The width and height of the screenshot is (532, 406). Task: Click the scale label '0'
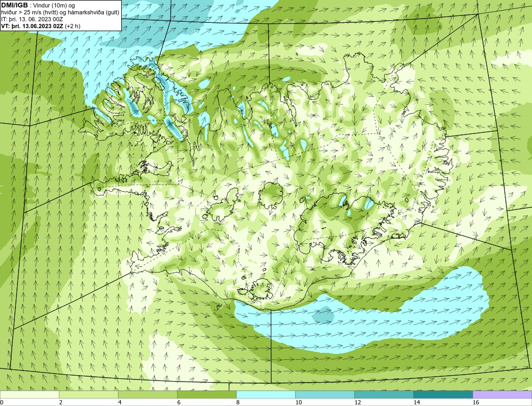[x=2, y=402]
